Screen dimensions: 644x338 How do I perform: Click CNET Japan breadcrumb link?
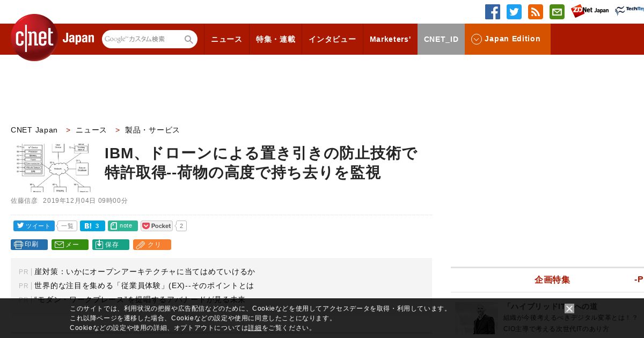click(34, 130)
